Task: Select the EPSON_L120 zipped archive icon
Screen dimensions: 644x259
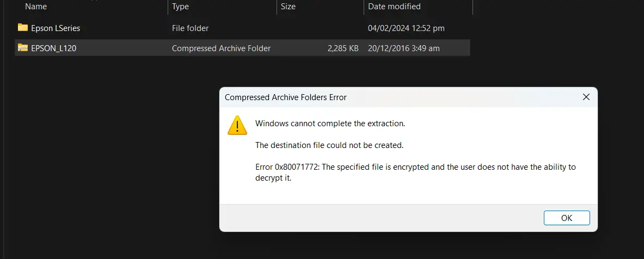Action: point(22,48)
